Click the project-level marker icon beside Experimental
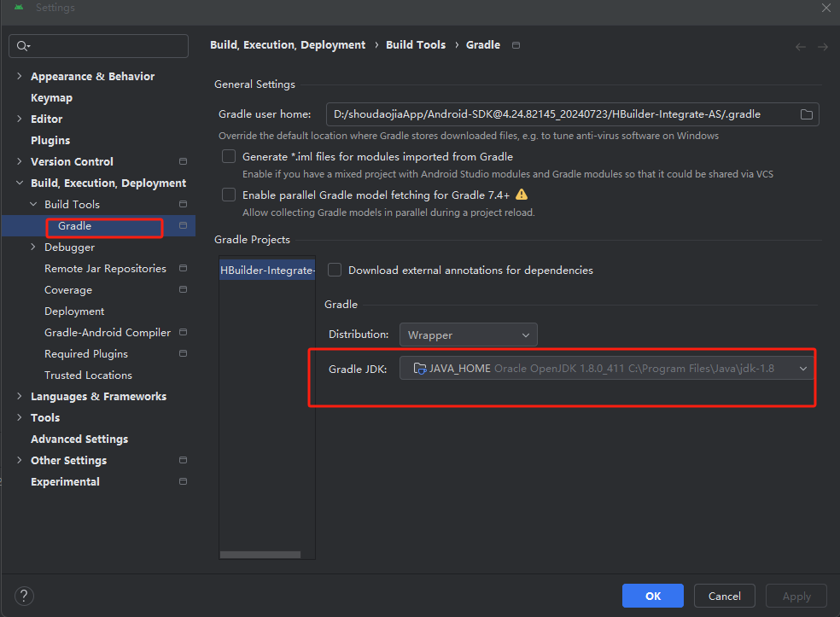 (x=183, y=481)
